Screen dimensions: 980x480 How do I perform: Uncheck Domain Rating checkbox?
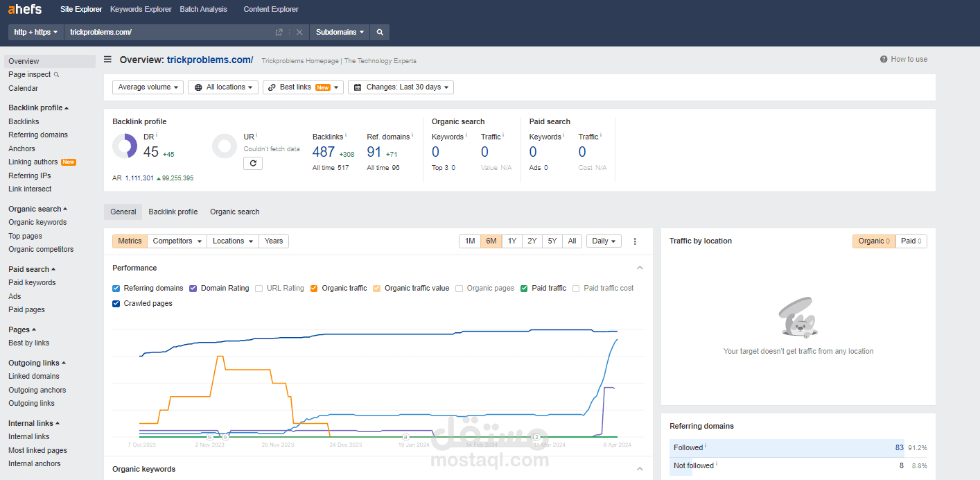193,288
